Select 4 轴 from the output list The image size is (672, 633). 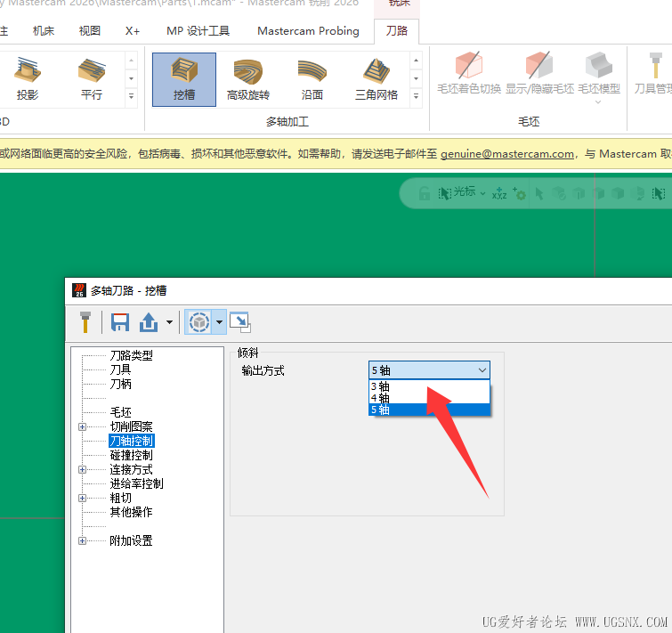(429, 398)
